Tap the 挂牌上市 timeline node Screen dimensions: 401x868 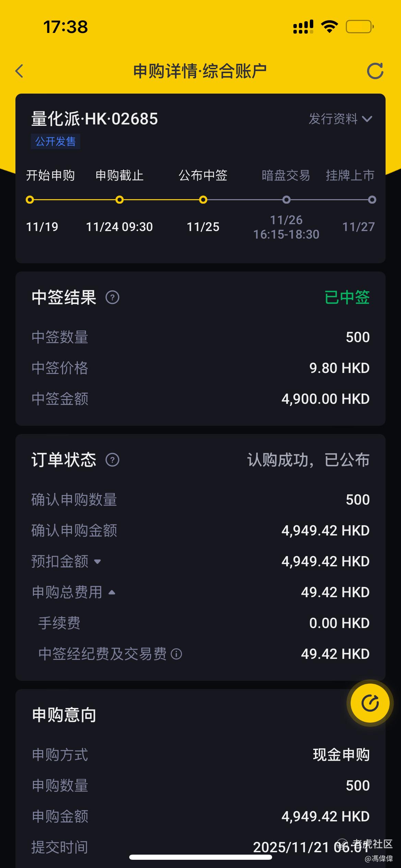(x=372, y=200)
